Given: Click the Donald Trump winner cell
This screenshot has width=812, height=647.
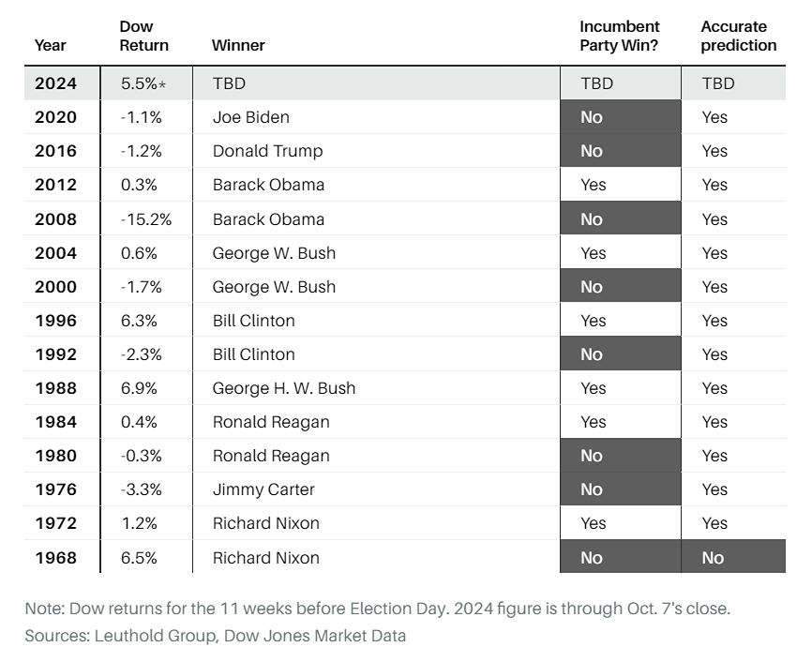Looking at the screenshot, I should coord(267,151).
